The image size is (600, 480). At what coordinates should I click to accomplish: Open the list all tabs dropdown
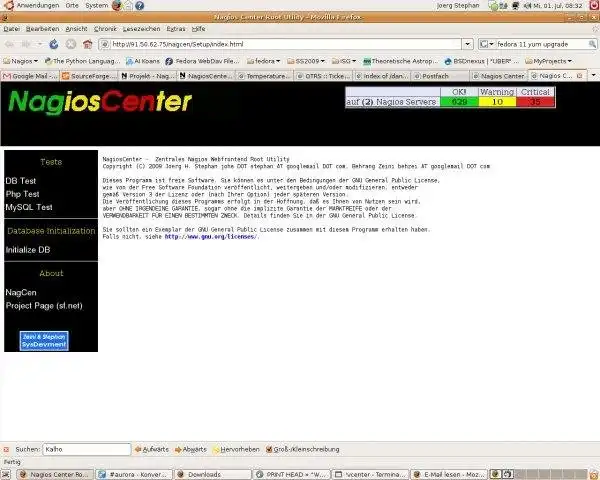click(593, 75)
